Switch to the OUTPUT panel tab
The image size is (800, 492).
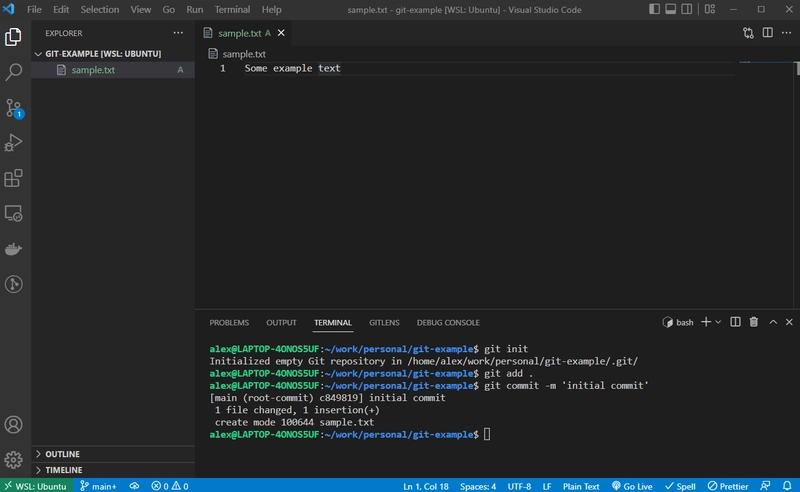(281, 323)
